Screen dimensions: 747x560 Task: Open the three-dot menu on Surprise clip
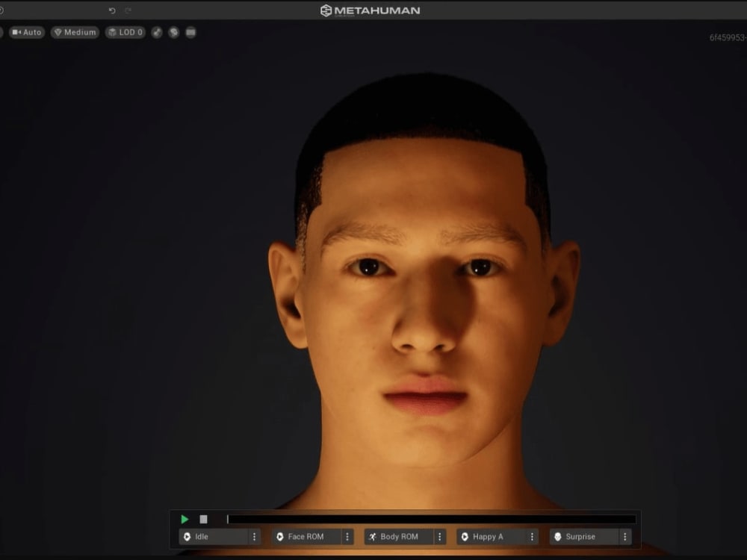coord(624,536)
